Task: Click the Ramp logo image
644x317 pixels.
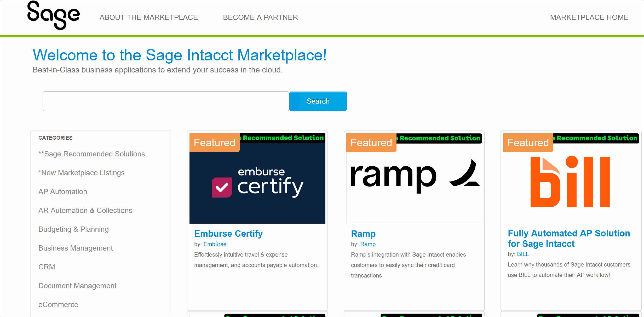Action: pos(414,183)
